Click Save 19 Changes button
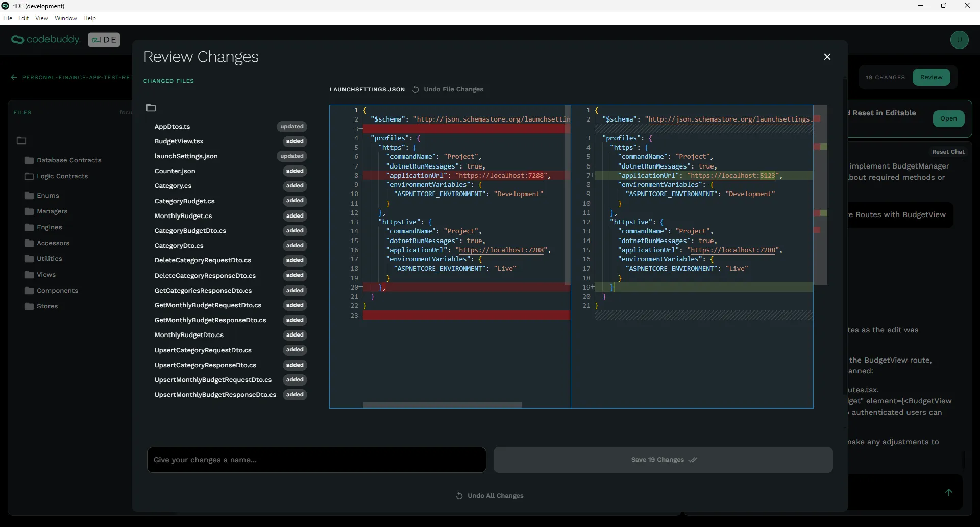The image size is (980, 527). 663,460
